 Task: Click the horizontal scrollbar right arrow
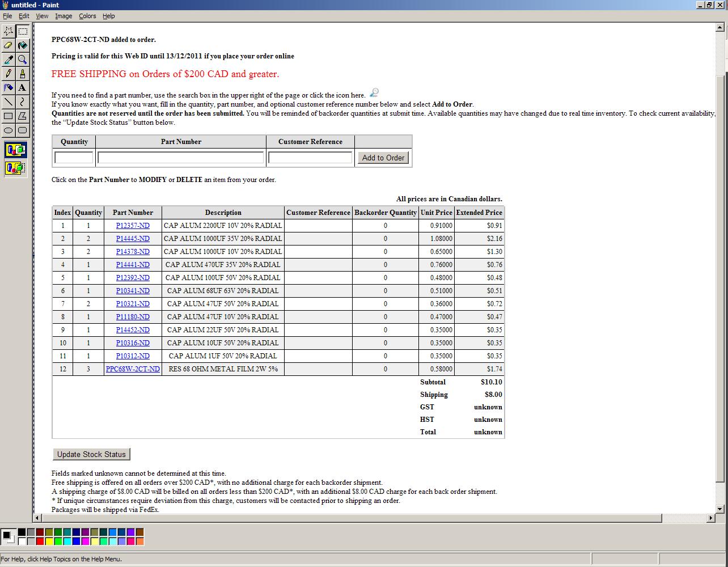[711, 518]
